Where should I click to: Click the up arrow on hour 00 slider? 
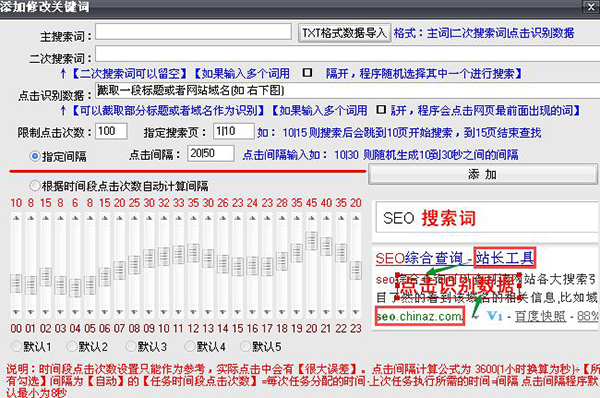point(16,218)
